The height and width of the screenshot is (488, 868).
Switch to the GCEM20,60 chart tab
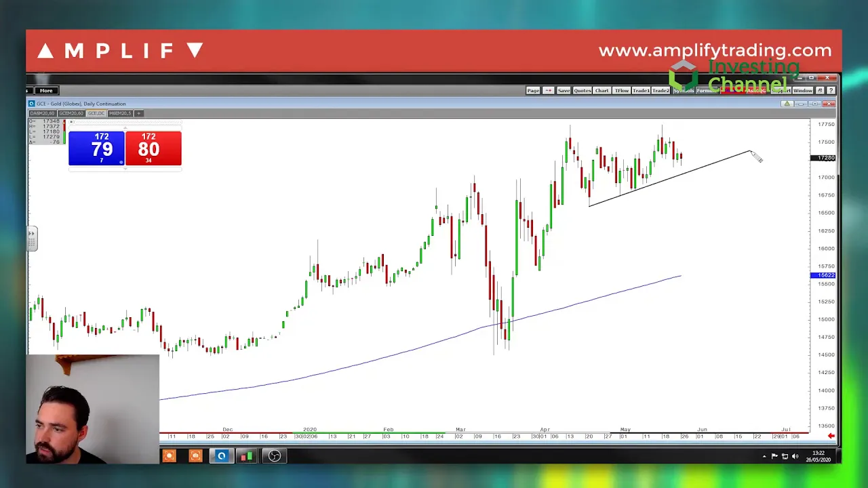[x=71, y=113]
